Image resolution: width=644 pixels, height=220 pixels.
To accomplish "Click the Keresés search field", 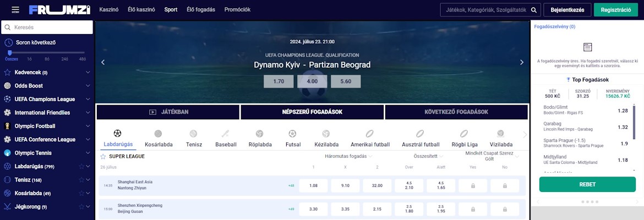I will [x=47, y=28].
